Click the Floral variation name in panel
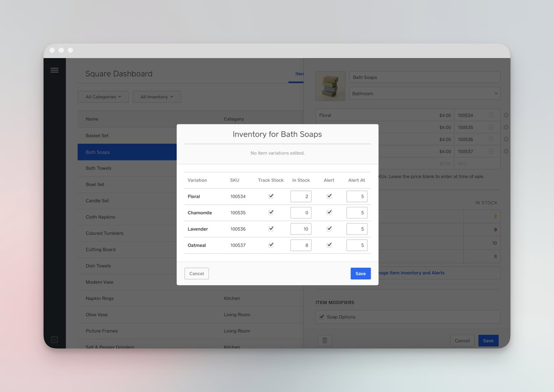 pyautogui.click(x=325, y=115)
